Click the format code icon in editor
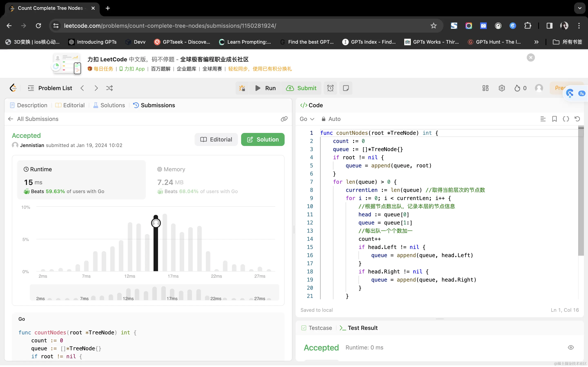This screenshot has height=367, width=588. pyautogui.click(x=543, y=119)
